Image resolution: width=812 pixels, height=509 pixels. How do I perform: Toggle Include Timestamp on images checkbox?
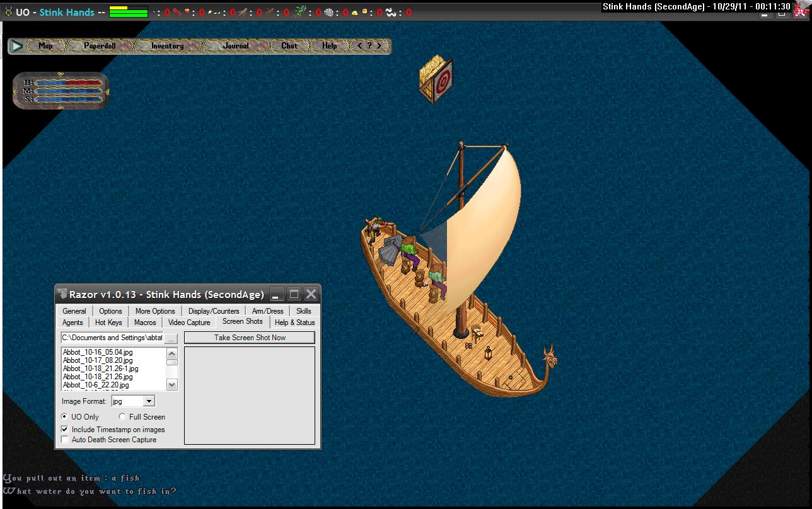65,429
